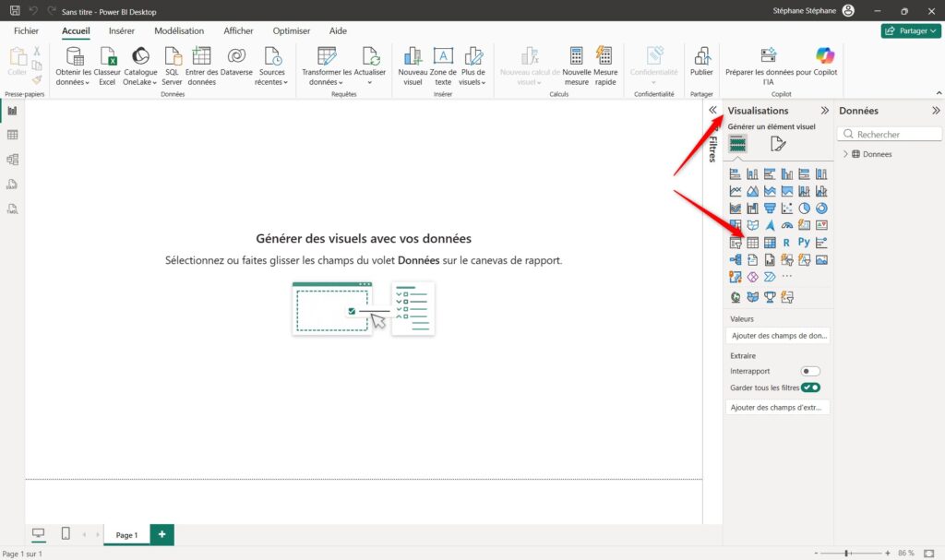The image size is (945, 560).
Task: Switch to Model view in left sidebar
Action: [12, 160]
